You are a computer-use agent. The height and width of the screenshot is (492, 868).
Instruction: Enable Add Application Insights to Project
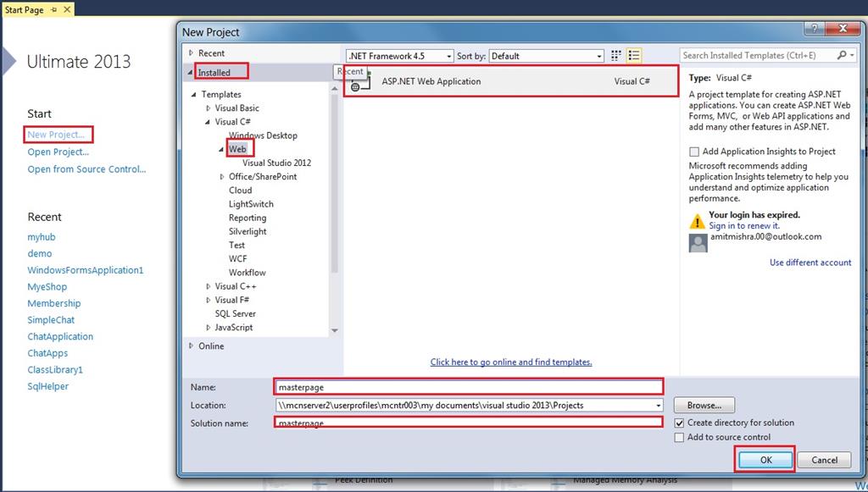coord(694,152)
